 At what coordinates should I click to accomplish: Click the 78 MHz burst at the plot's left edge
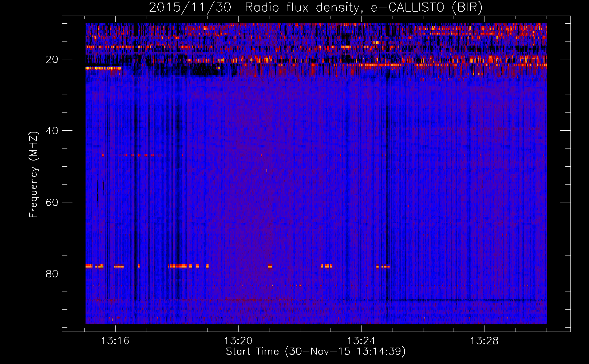tap(90, 266)
